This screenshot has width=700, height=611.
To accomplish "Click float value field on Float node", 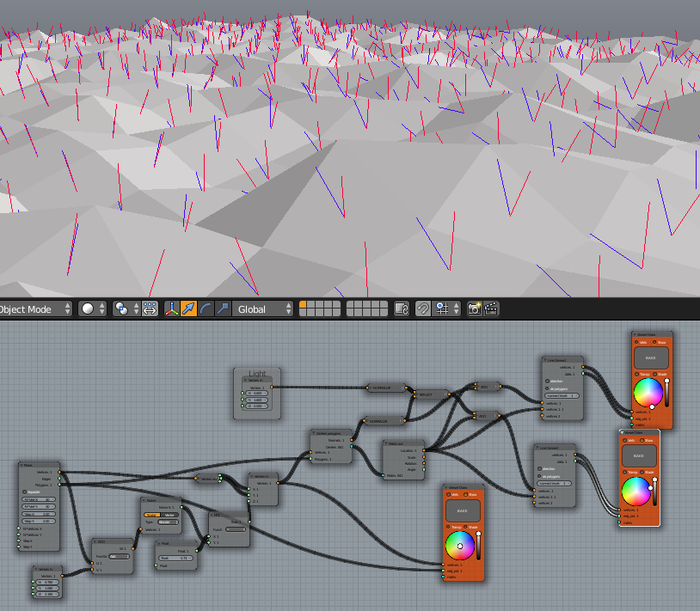I will [x=177, y=559].
